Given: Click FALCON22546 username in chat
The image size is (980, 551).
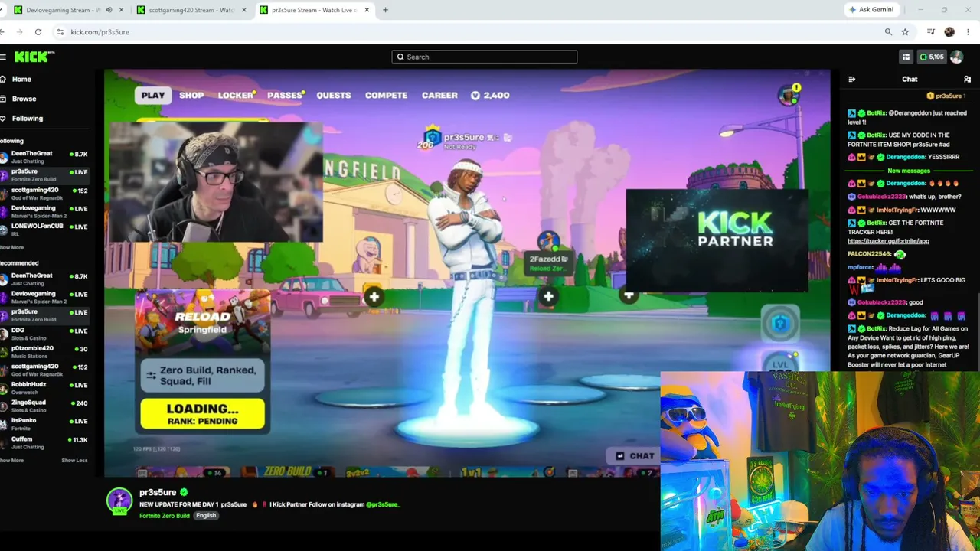Looking at the screenshot, I should click(x=870, y=254).
